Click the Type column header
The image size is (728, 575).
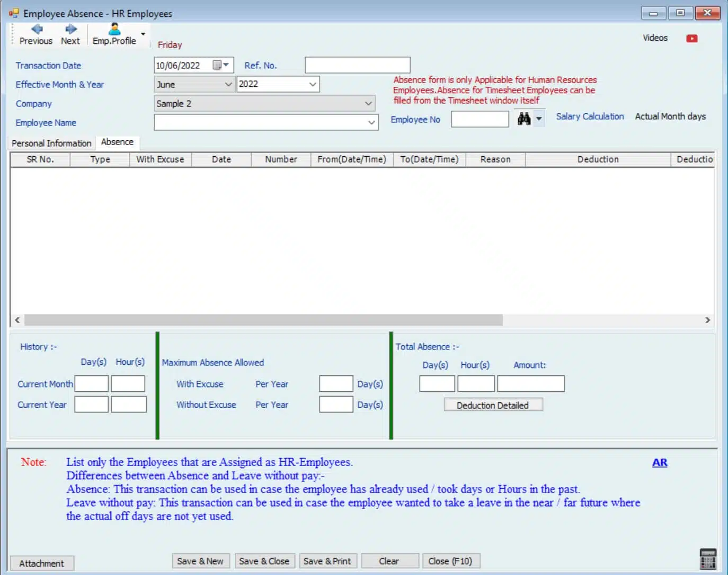[x=100, y=159]
